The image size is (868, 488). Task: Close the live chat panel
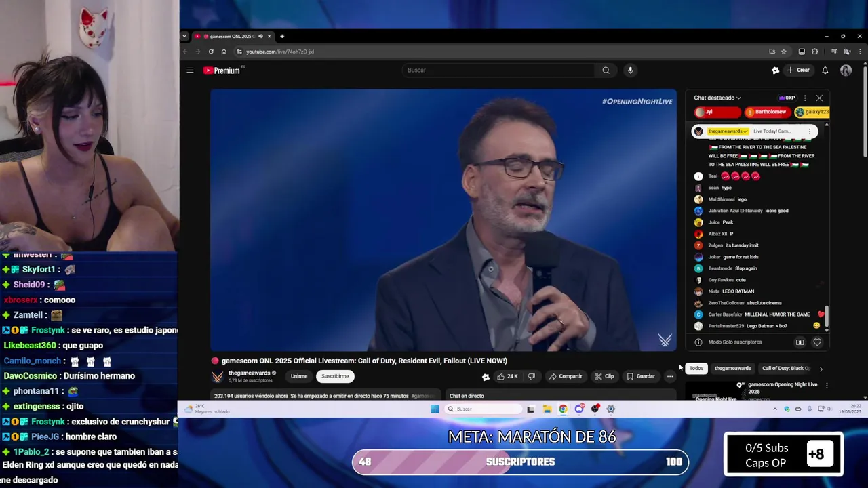tap(819, 98)
